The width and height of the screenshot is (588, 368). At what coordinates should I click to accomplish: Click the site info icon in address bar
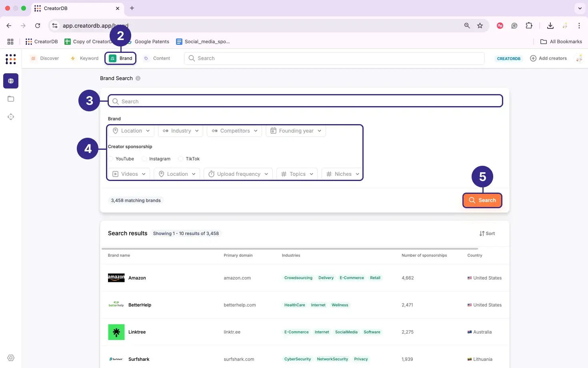coord(55,26)
